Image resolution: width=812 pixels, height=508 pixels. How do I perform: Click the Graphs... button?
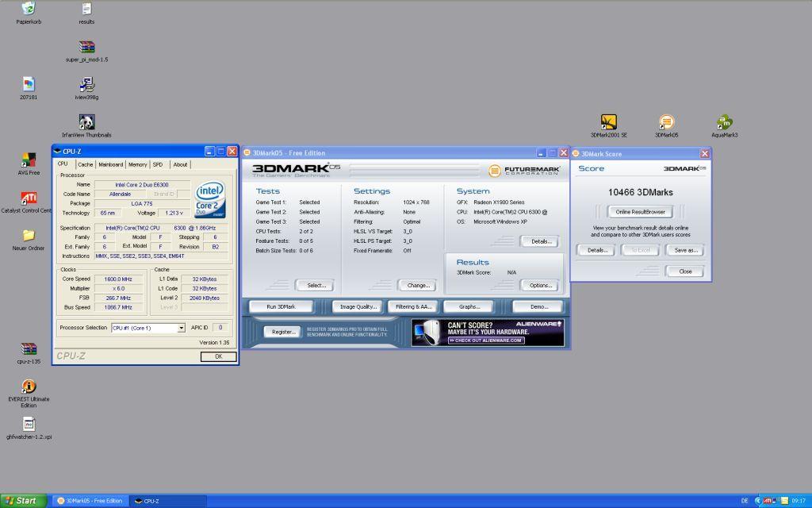coord(469,306)
